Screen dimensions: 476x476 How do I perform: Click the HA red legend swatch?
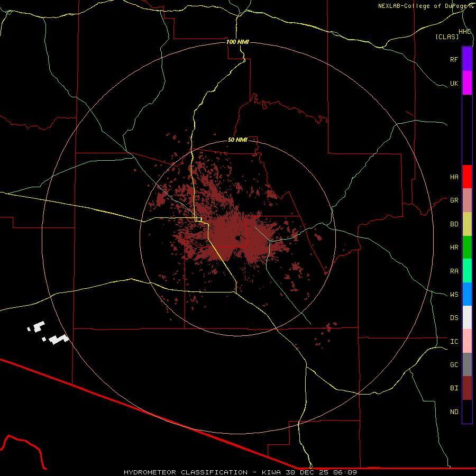coord(467,177)
